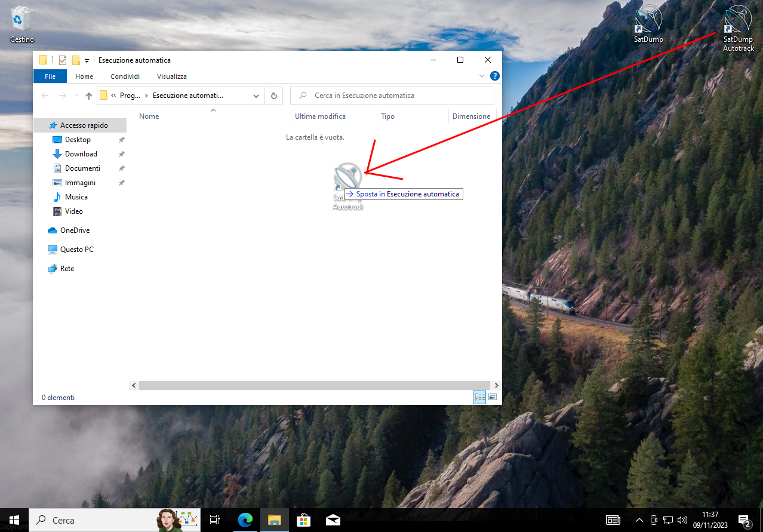Image resolution: width=763 pixels, height=532 pixels.
Task: Select the SatDump Autotrack desktop shortcut
Action: coord(739,29)
